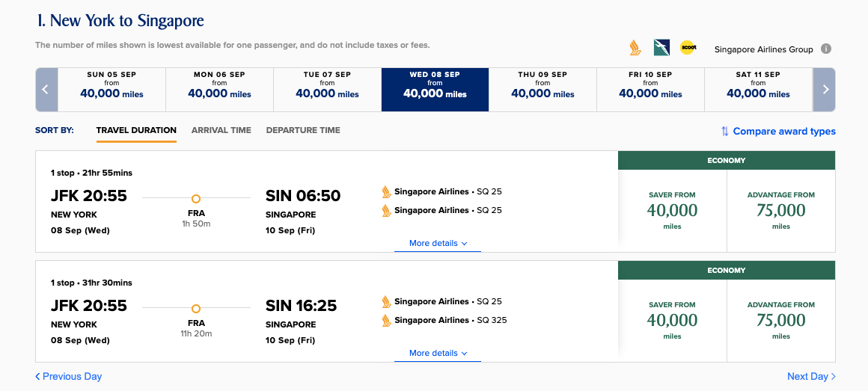Open Compare award types link

click(783, 132)
